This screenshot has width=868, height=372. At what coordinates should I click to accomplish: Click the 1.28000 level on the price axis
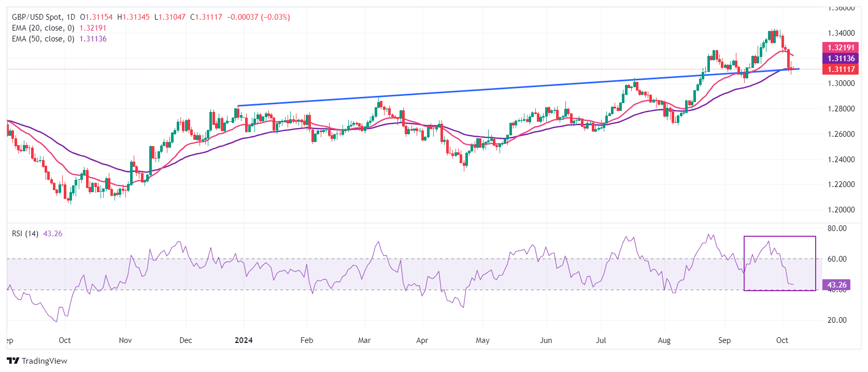(x=841, y=109)
